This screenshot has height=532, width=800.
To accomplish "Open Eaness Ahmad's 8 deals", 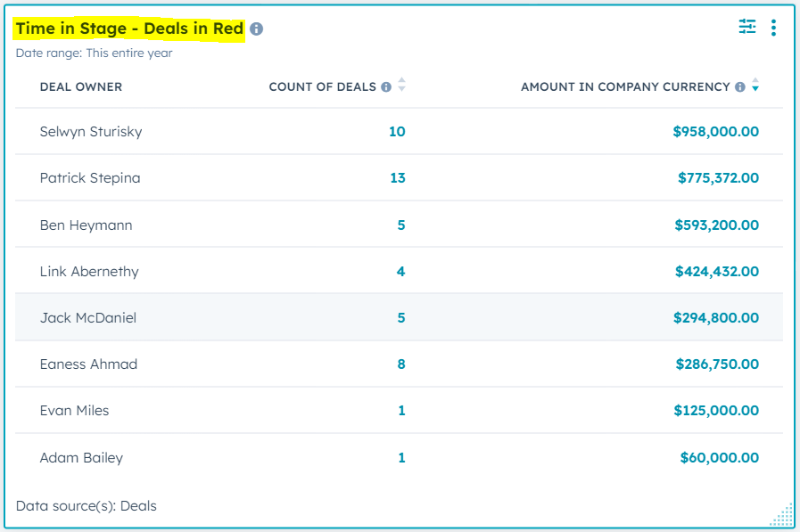I will pos(400,364).
